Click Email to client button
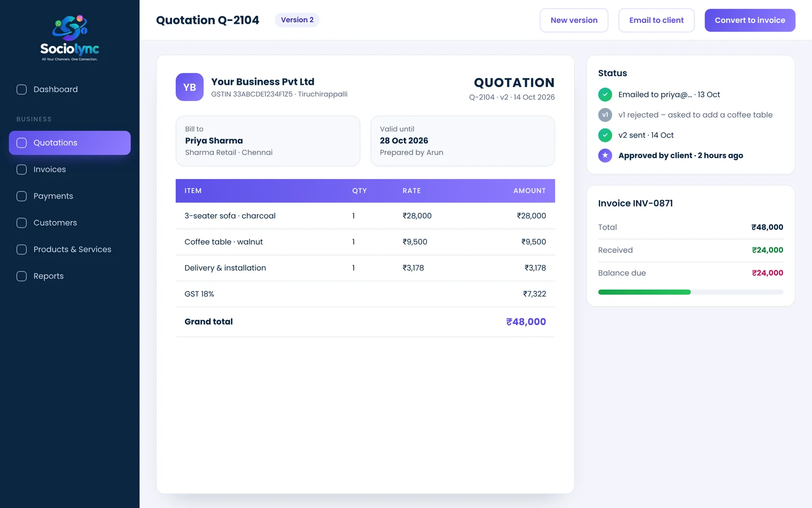812x508 pixels. tap(656, 20)
